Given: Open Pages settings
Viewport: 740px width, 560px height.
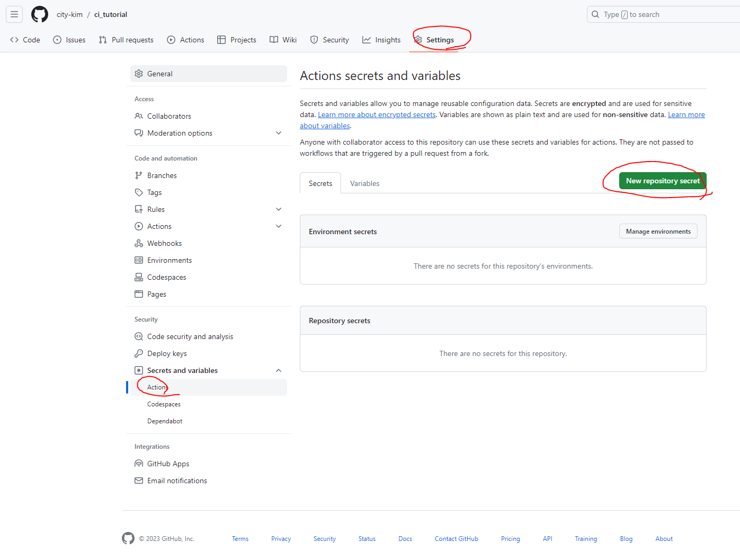Looking at the screenshot, I should pyautogui.click(x=209, y=294).
